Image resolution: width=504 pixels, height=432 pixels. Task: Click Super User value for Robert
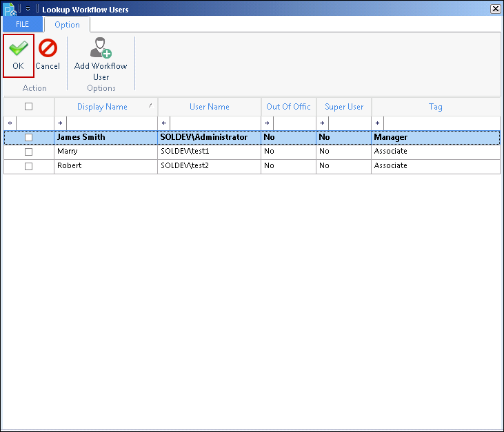tap(343, 166)
